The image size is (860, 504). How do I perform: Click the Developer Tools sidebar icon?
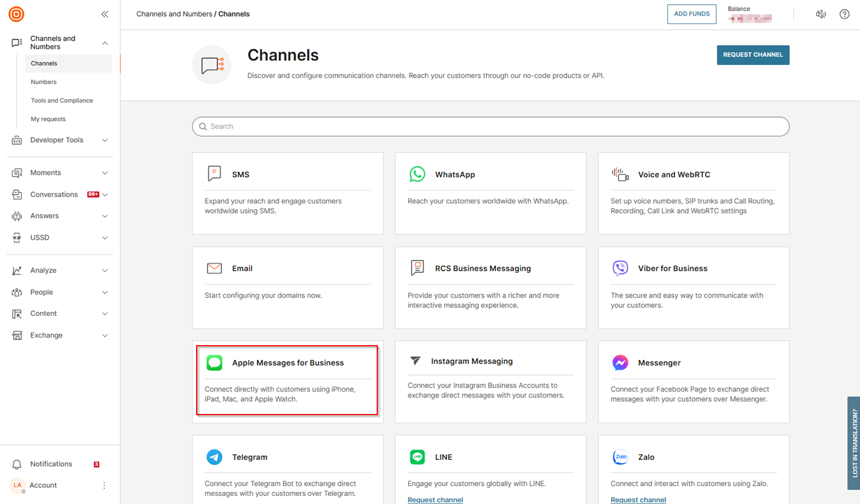tap(17, 140)
